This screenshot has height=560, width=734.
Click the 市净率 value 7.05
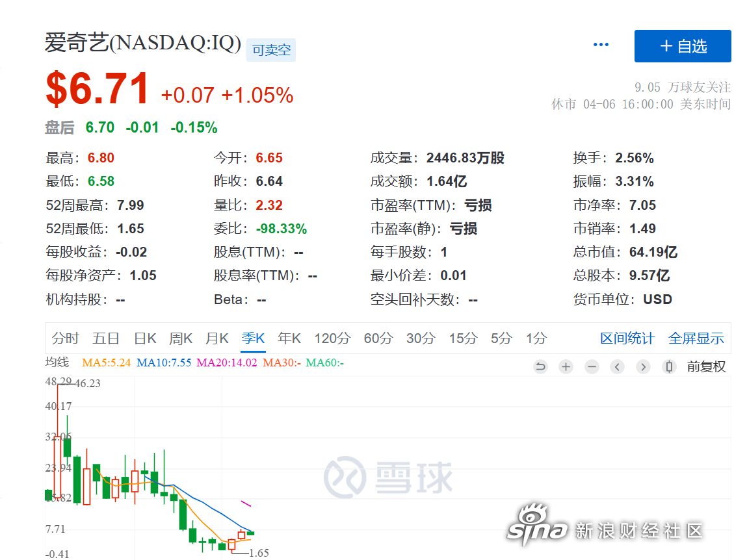(x=643, y=205)
